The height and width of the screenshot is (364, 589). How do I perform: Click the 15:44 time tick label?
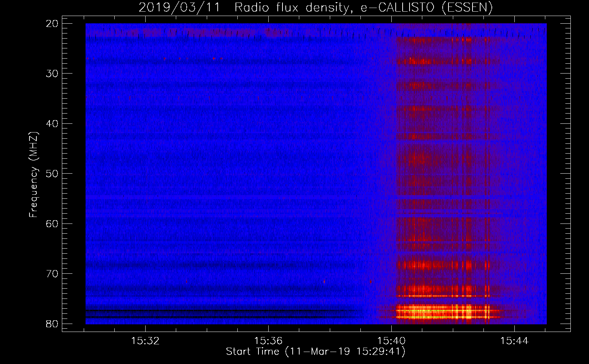tap(514, 341)
